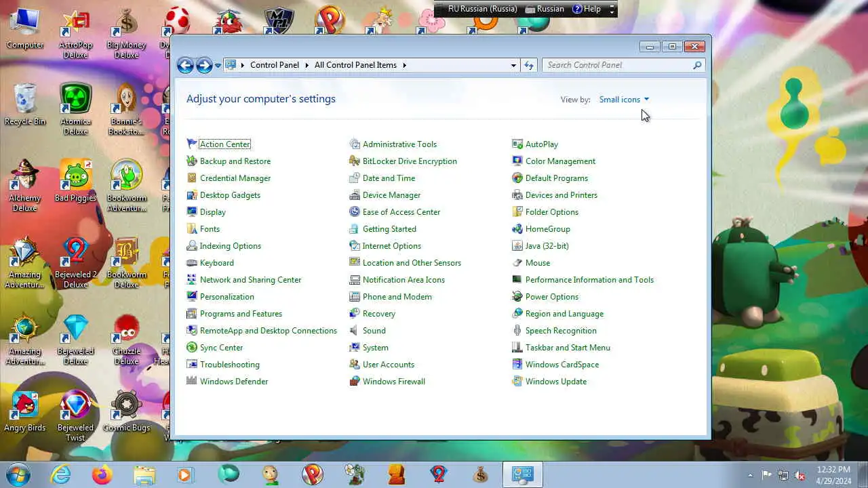Click the Search Control Panel field

tap(623, 65)
